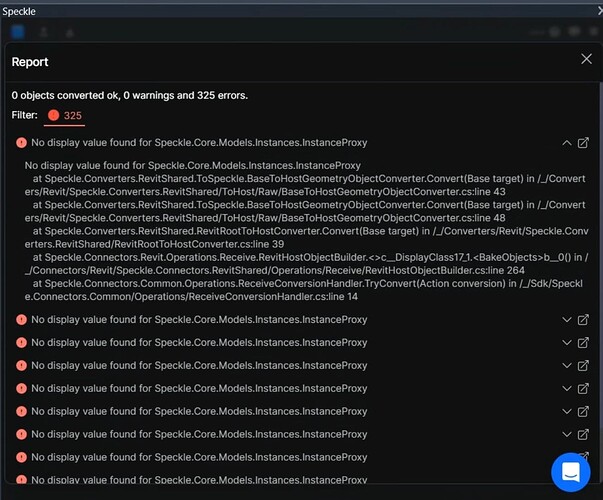This screenshot has height=500, width=603.
Task: Close the Report dialog with the X
Action: pyautogui.click(x=586, y=59)
